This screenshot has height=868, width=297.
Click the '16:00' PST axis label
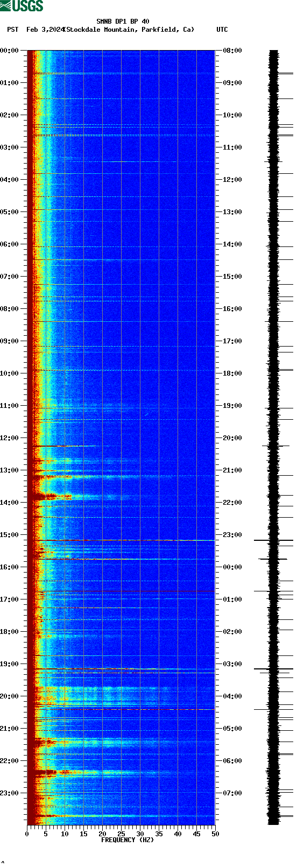pos(10,567)
